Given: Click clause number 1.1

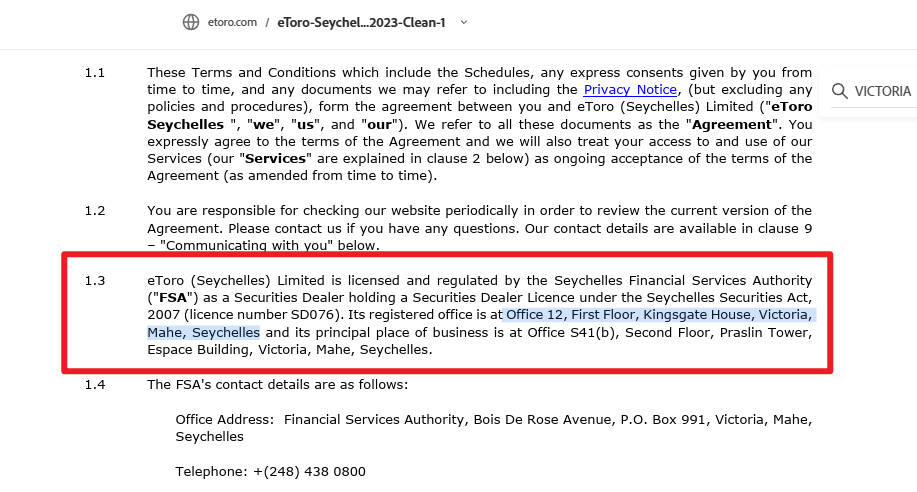Looking at the screenshot, I should point(95,73).
